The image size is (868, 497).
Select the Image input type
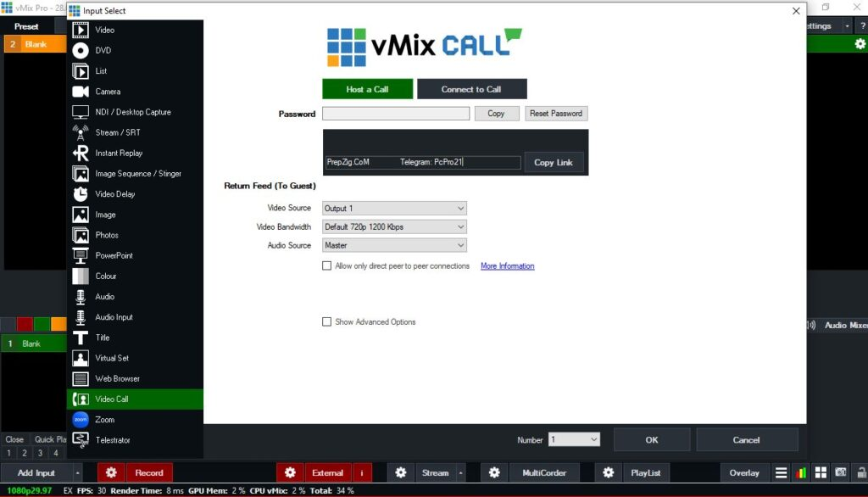135,215
